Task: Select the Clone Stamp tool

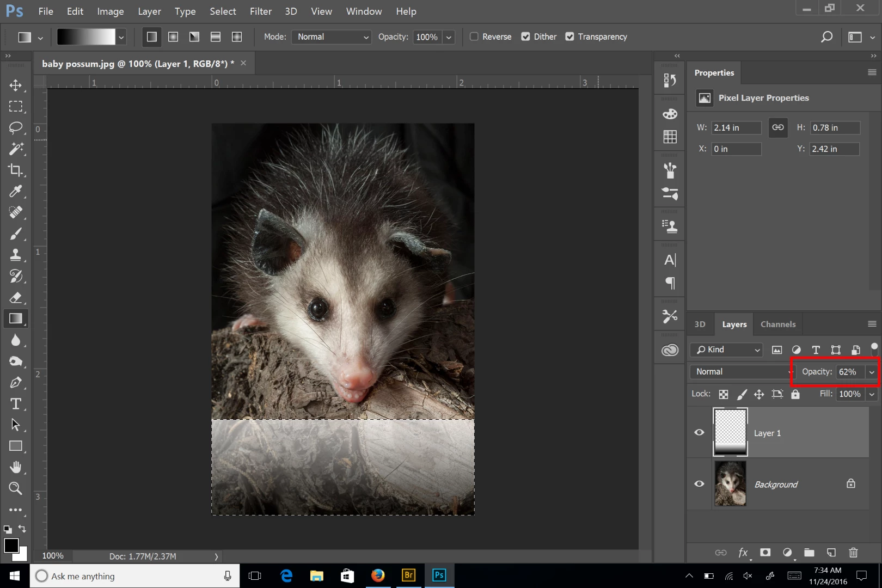Action: 15,255
